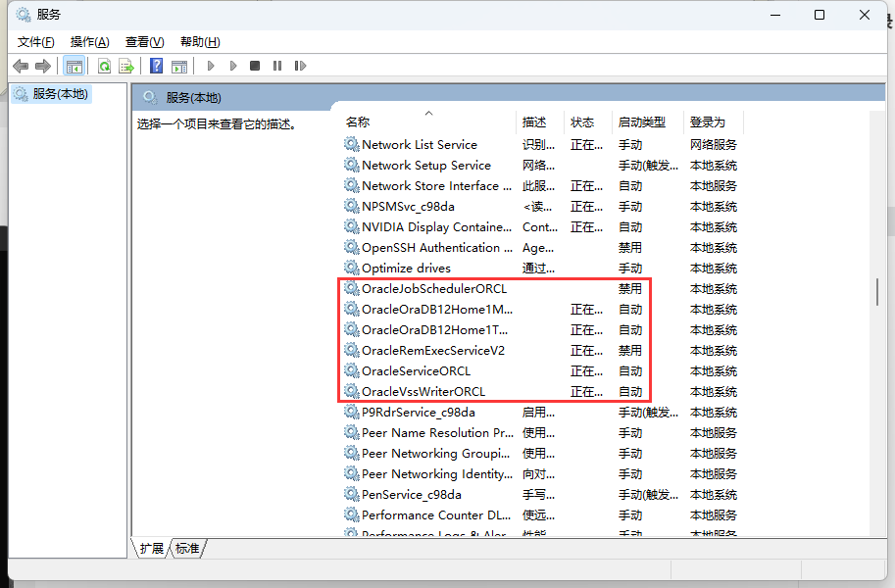895x588 pixels.
Task: Click the Stop Service square icon
Action: pos(255,66)
